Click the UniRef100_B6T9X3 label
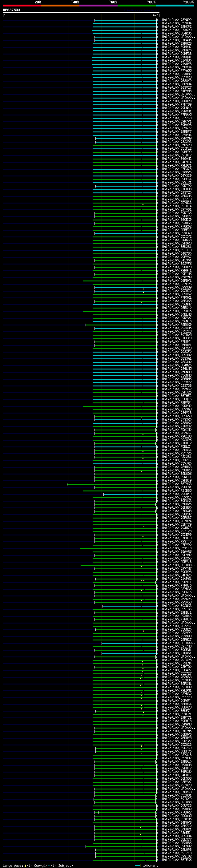The image size is (197, 868). pyautogui.click(x=176, y=484)
